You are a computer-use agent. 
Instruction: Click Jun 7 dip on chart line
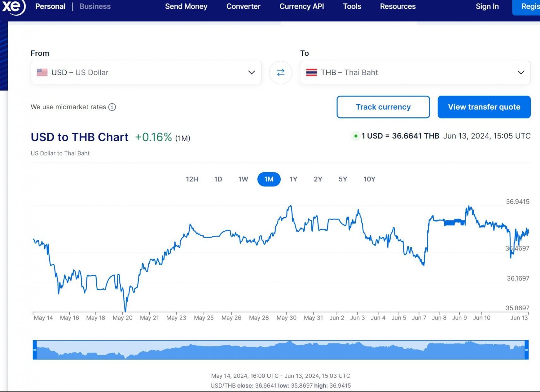coord(424,265)
